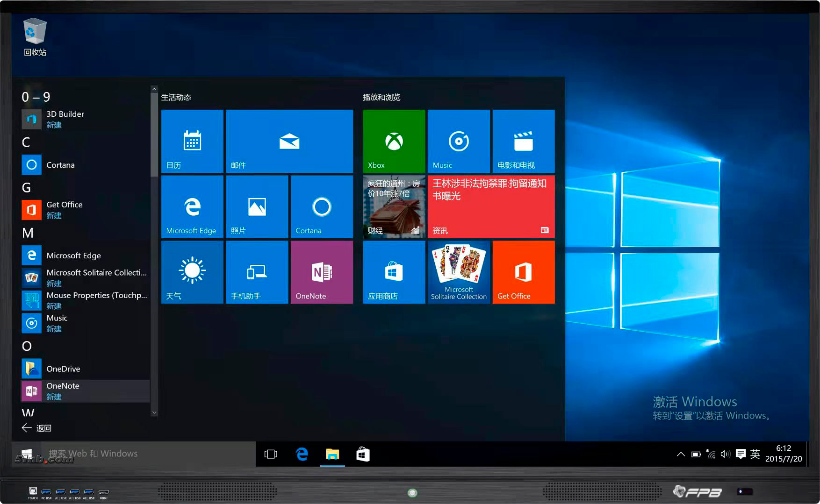Open the Get Office tile
Screen dimensions: 820x504
click(x=524, y=272)
